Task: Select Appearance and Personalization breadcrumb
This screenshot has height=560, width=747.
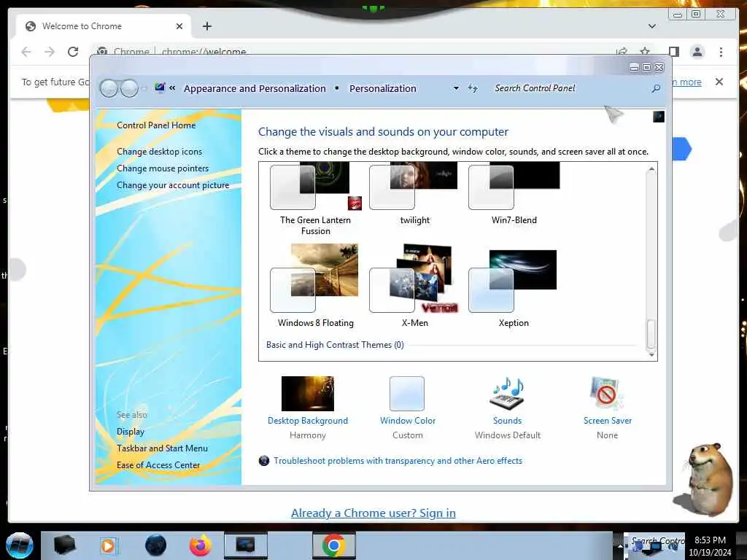Action: click(255, 88)
